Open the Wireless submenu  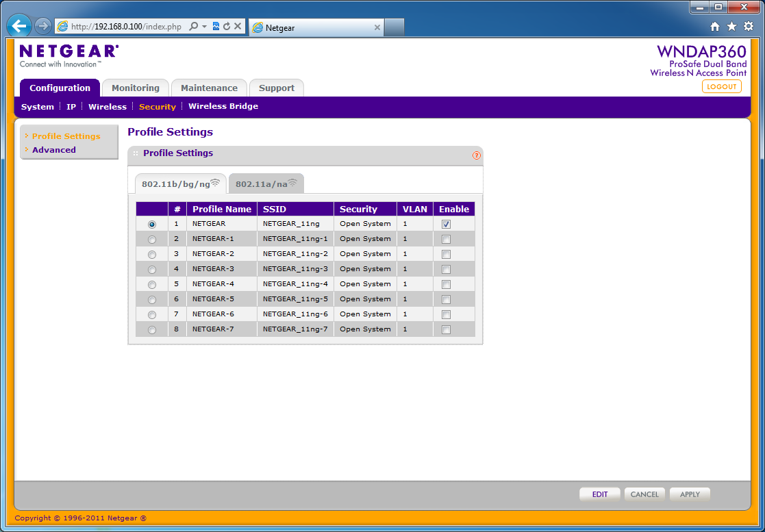[x=108, y=107]
